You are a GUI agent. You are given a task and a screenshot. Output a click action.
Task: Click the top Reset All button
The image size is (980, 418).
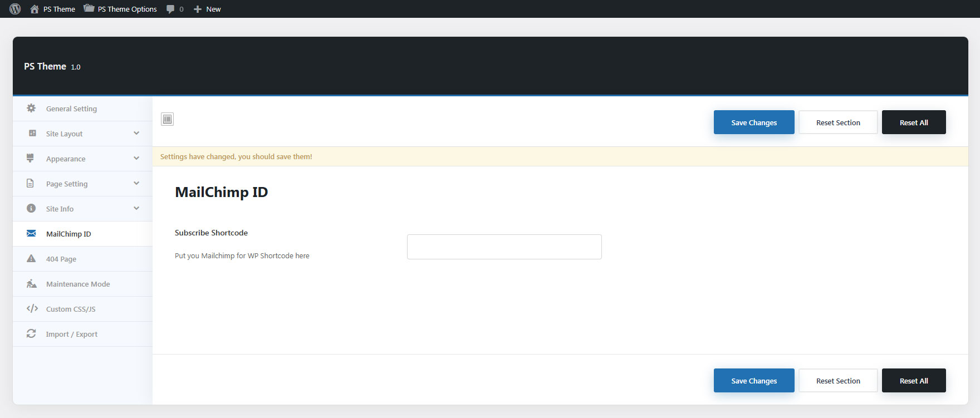(913, 122)
